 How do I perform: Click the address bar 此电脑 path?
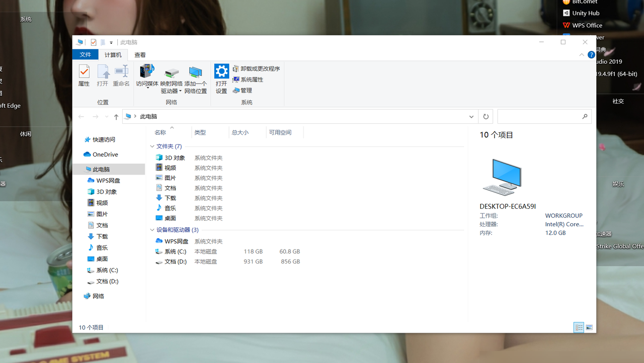coord(149,116)
